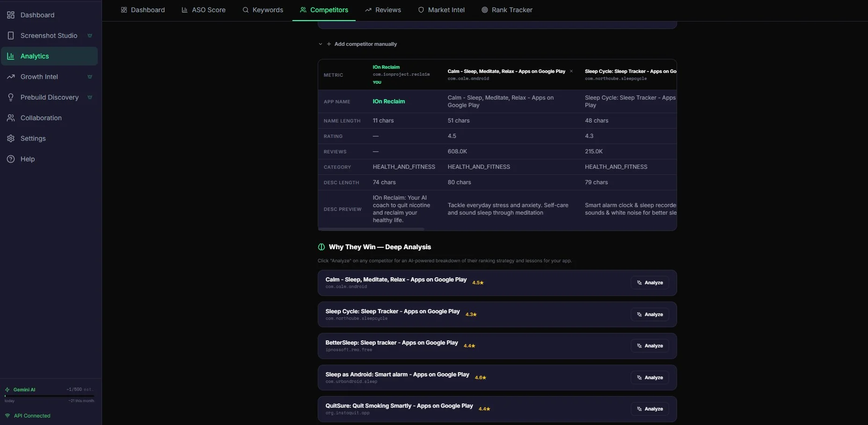Click the Gemini AI usage progress bar
This screenshot has width=868, height=425.
[49, 396]
